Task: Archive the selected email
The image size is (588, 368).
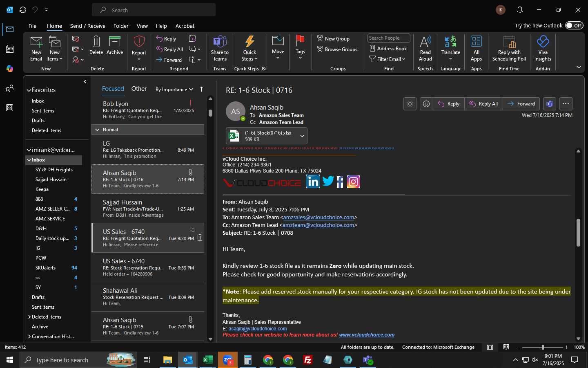Action: (115, 45)
